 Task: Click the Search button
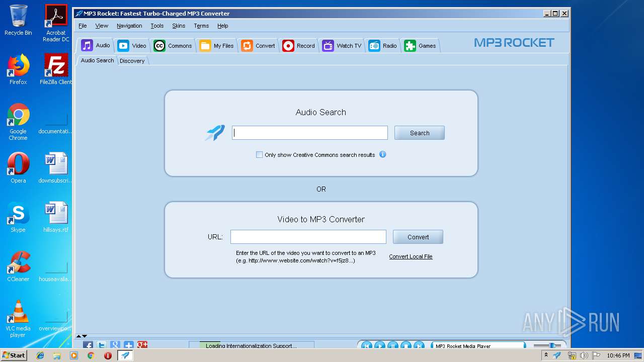(x=420, y=133)
